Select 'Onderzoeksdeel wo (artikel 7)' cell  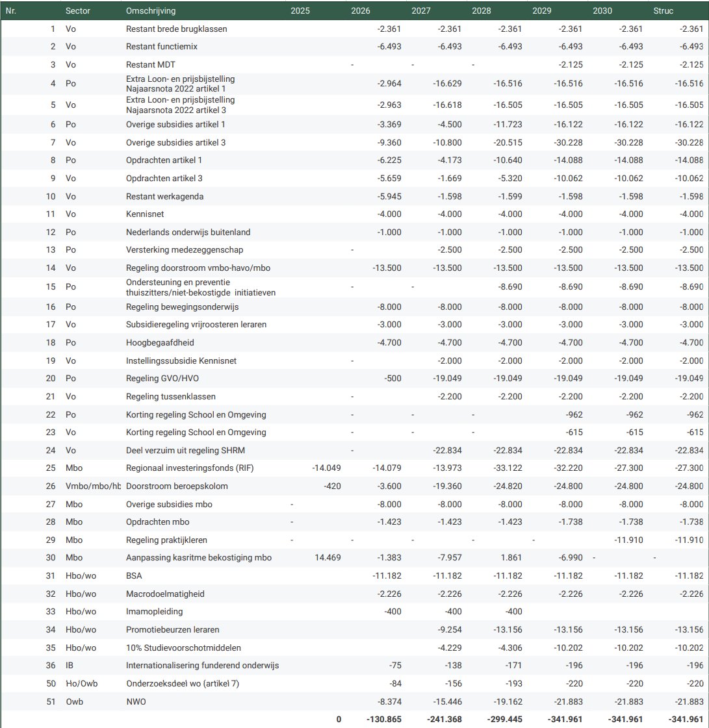[183, 683]
